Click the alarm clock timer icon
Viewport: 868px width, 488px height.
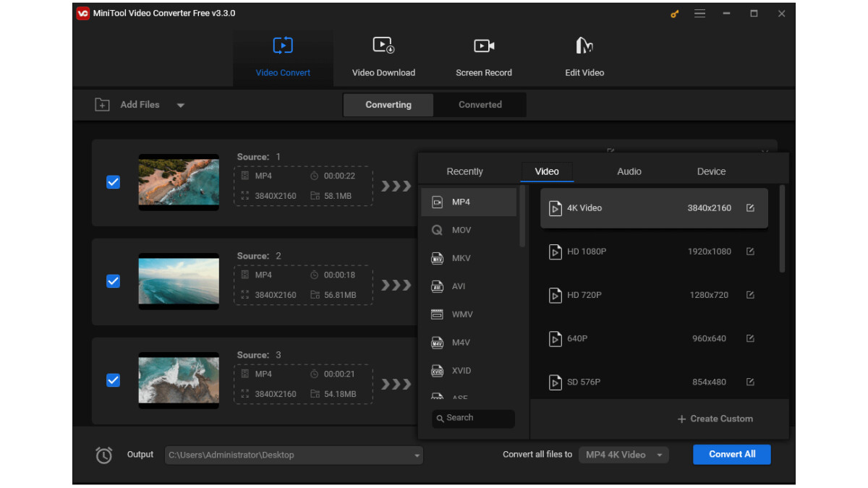click(104, 455)
